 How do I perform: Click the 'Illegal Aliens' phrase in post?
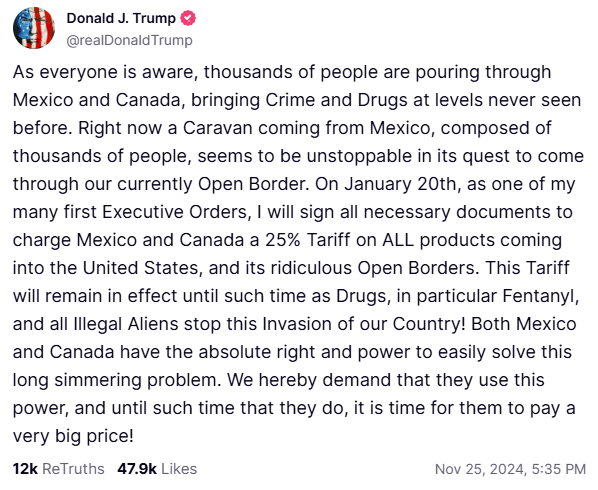point(125,324)
